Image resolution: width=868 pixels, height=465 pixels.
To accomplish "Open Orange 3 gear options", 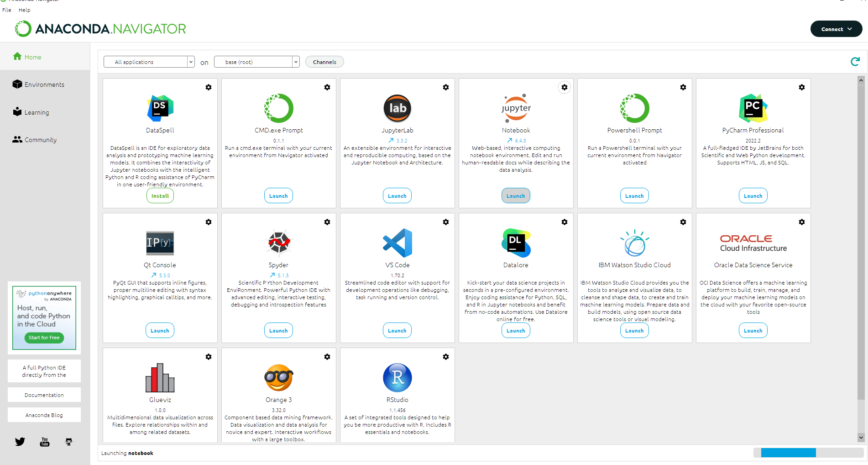I will point(327,357).
